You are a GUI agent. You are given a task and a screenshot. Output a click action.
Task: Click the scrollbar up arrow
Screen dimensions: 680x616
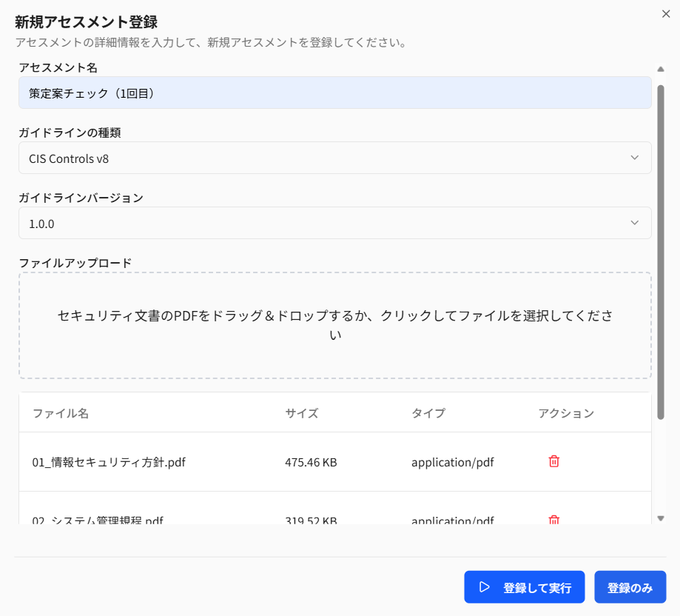pyautogui.click(x=660, y=70)
